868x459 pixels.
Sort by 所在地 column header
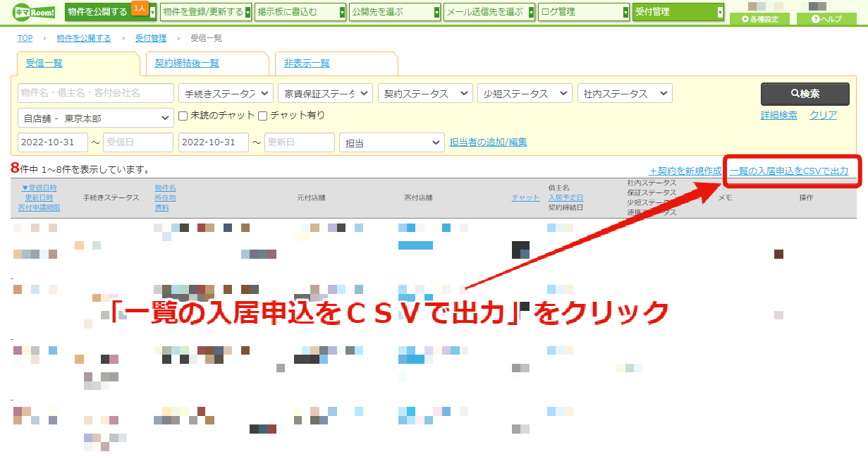(165, 197)
